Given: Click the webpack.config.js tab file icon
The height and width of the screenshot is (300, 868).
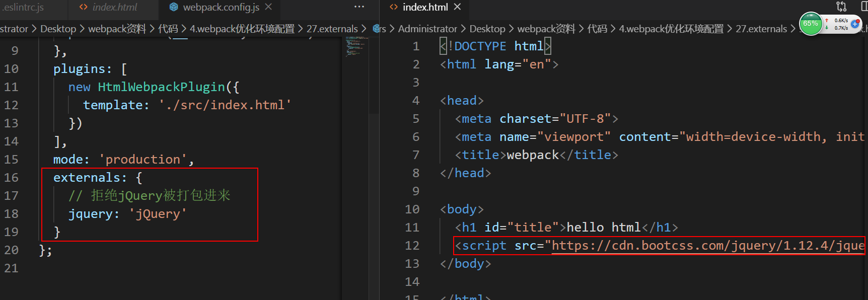Looking at the screenshot, I should [x=174, y=7].
